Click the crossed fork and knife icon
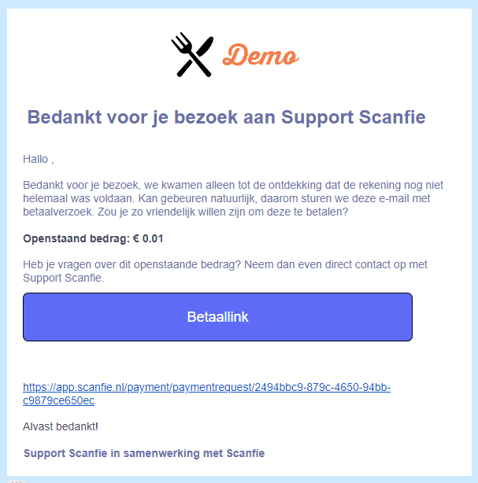Image resolution: width=478 pixels, height=483 pixels. 192,54
